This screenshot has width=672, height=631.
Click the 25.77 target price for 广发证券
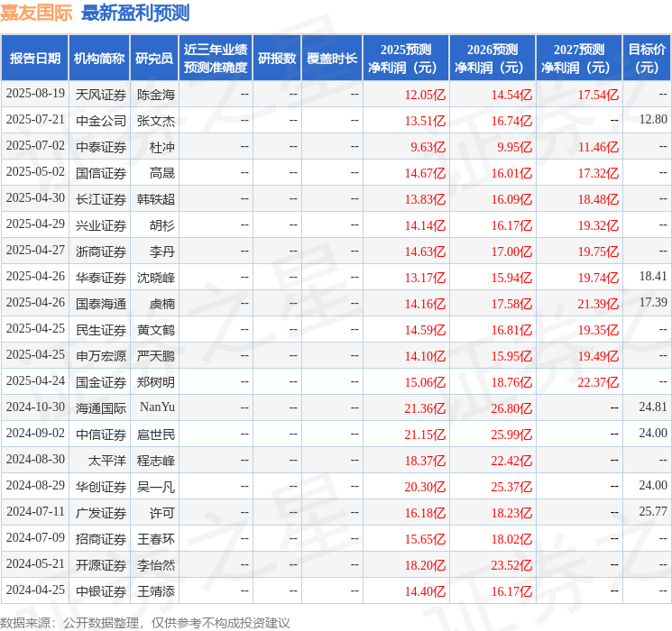coord(653,511)
